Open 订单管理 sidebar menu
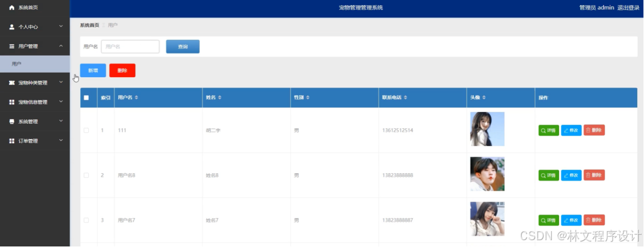 pos(35,141)
